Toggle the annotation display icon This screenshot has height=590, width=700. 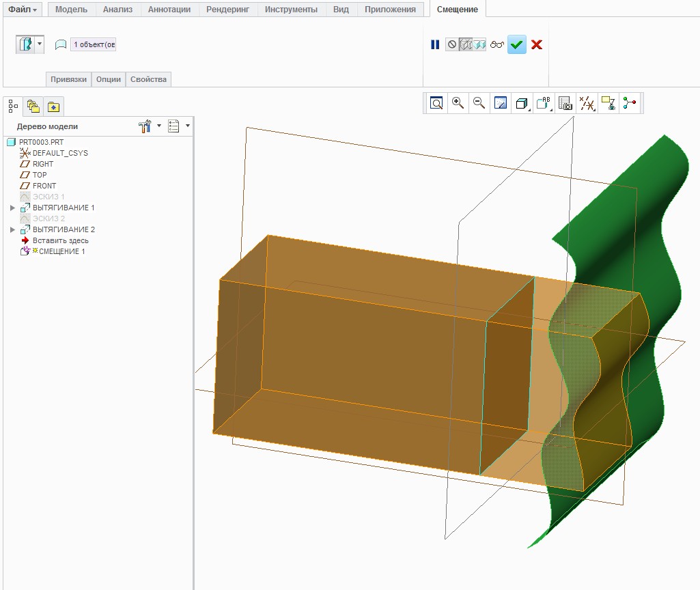(608, 103)
